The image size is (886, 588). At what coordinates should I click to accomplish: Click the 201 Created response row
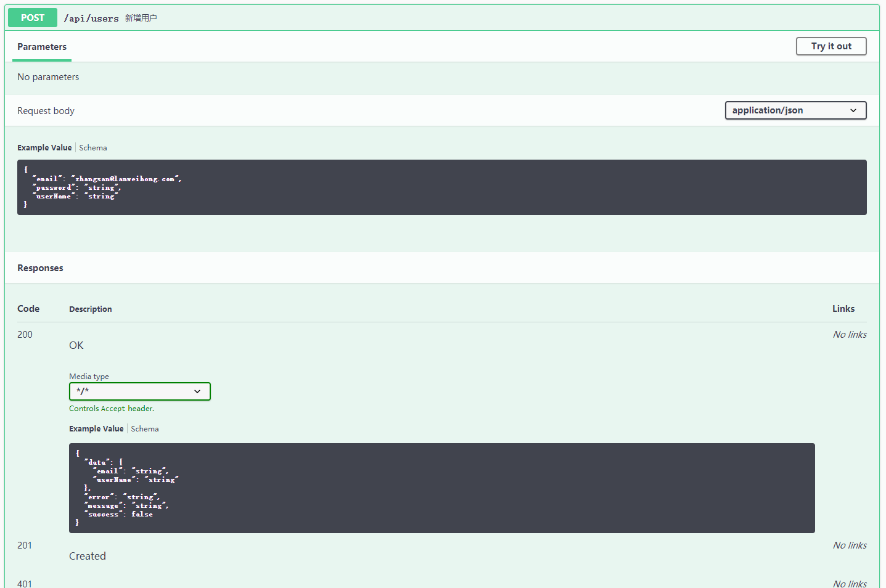tap(25, 545)
